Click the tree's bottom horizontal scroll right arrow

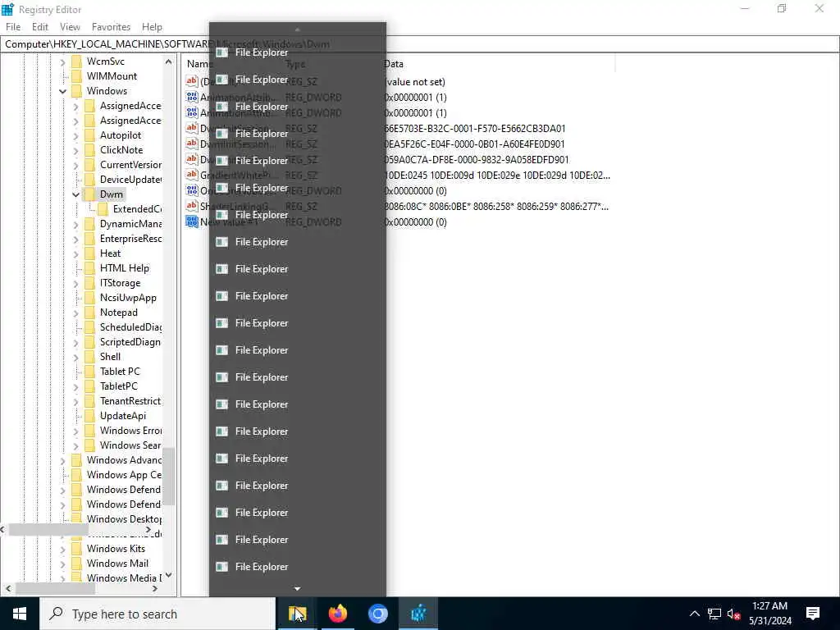[x=155, y=589]
